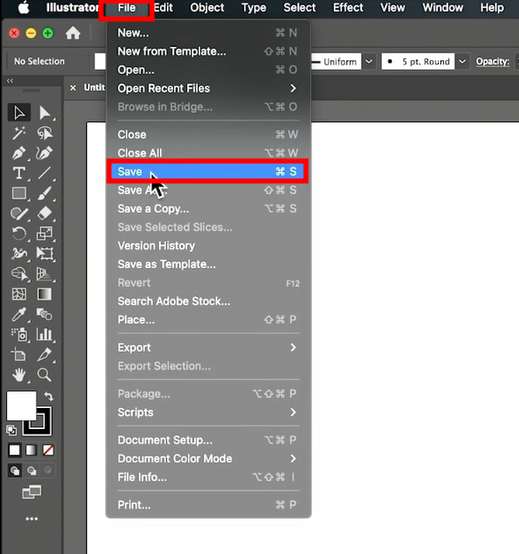Select the Pen tool
This screenshot has width=519, height=554.
(19, 153)
